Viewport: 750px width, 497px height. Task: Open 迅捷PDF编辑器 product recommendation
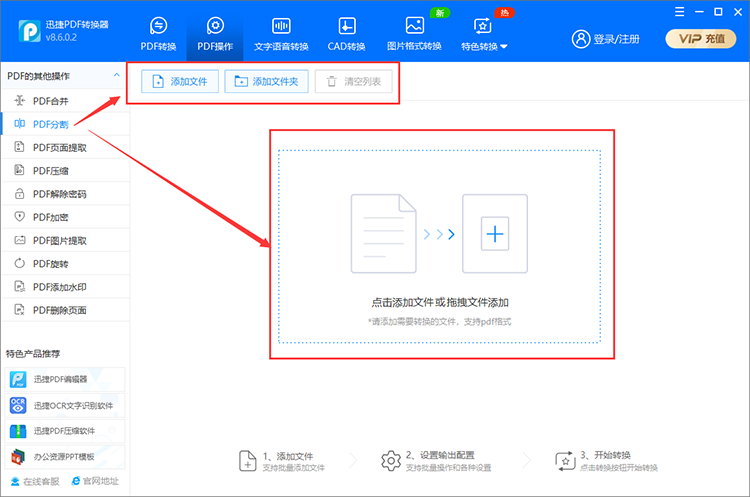point(65,379)
